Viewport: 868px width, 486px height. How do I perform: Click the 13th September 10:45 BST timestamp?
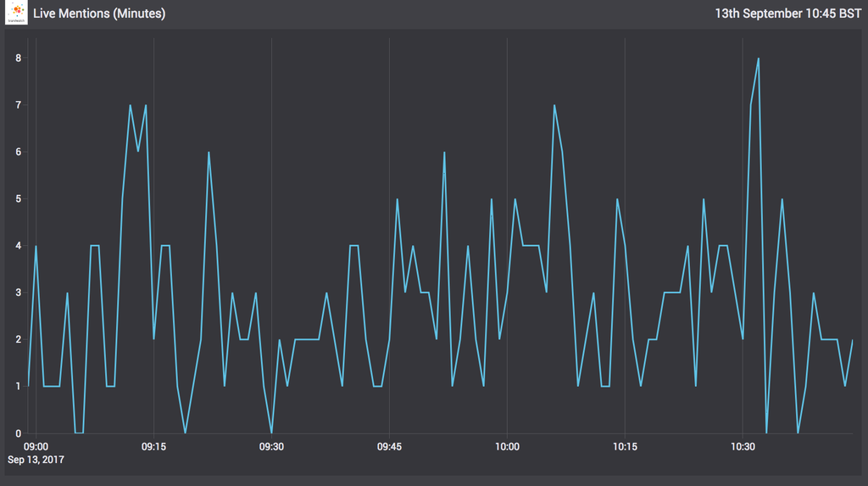point(787,14)
